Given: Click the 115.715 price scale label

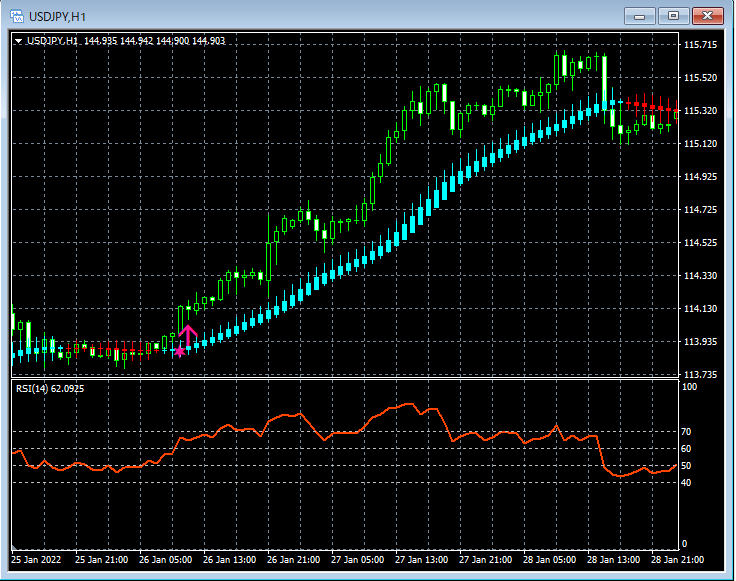Looking at the screenshot, I should pyautogui.click(x=700, y=45).
